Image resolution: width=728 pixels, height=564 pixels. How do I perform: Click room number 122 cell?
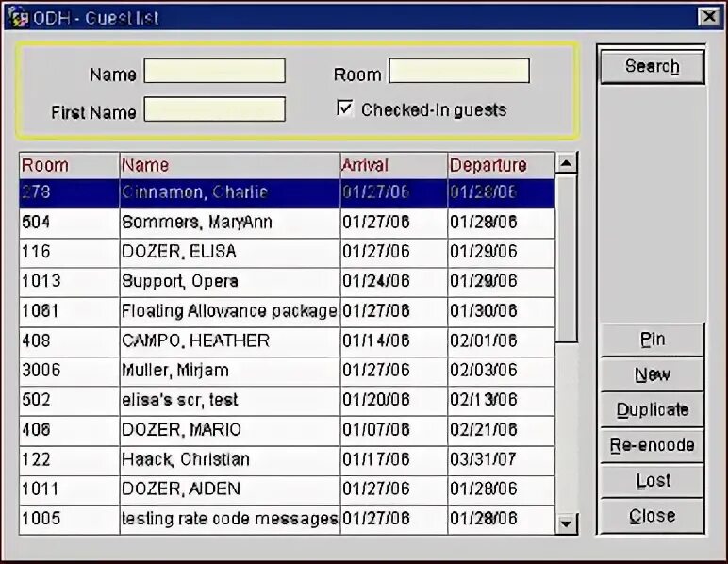click(69, 460)
